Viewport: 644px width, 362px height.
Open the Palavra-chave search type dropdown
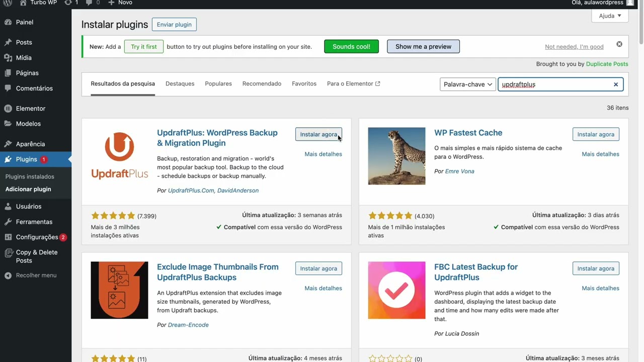pyautogui.click(x=468, y=84)
